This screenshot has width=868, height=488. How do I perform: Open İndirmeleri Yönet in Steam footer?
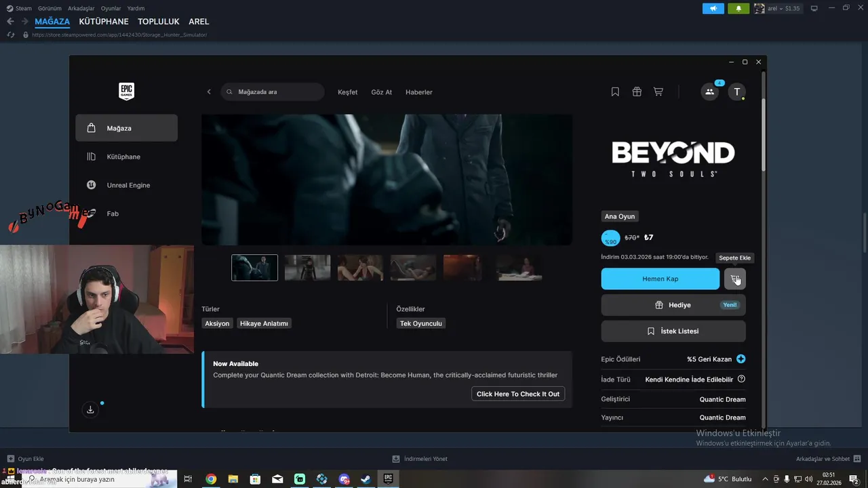[420, 459]
